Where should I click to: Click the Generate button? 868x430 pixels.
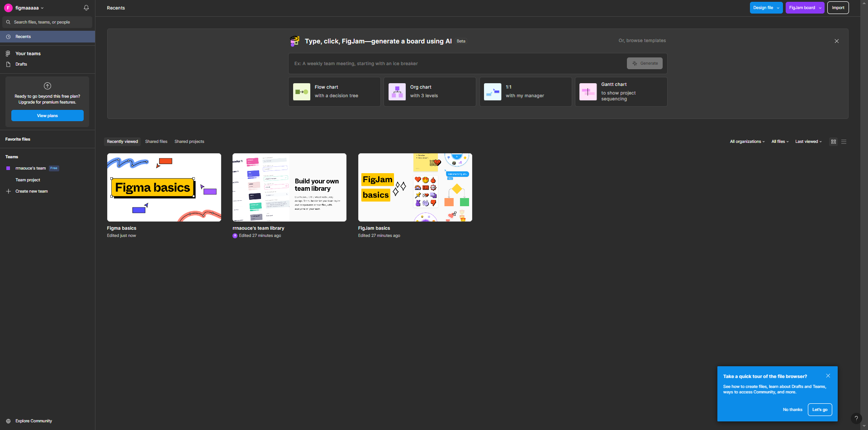tap(645, 63)
